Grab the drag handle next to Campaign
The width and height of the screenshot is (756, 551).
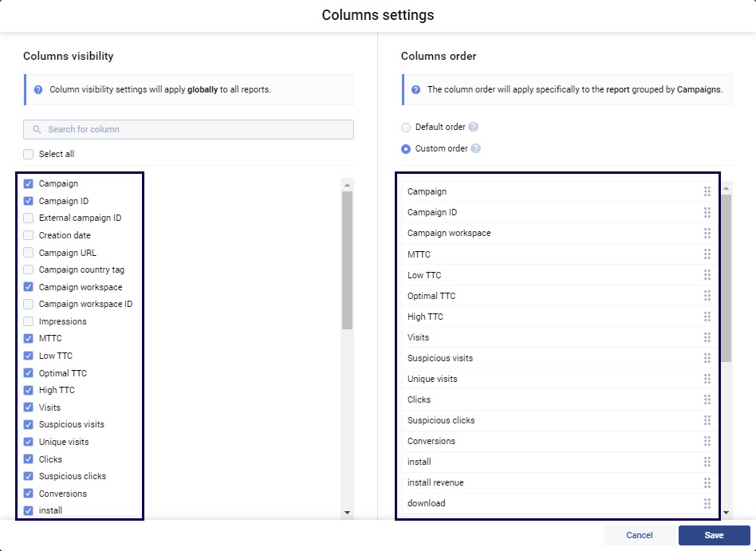pos(707,191)
